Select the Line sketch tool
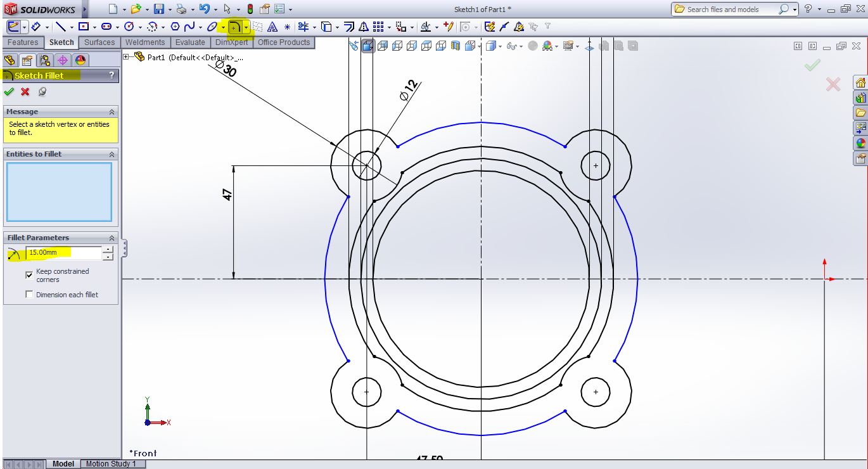The height and width of the screenshot is (469, 868). pos(60,27)
